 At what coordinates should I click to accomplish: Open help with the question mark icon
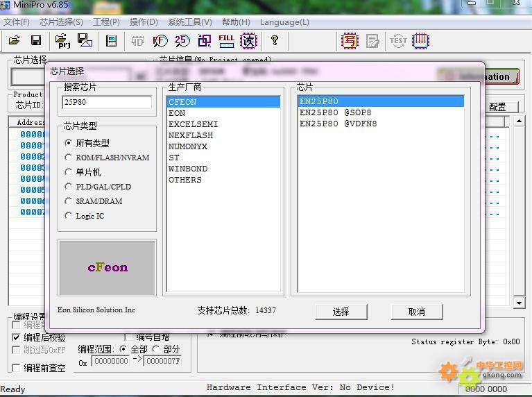click(275, 41)
